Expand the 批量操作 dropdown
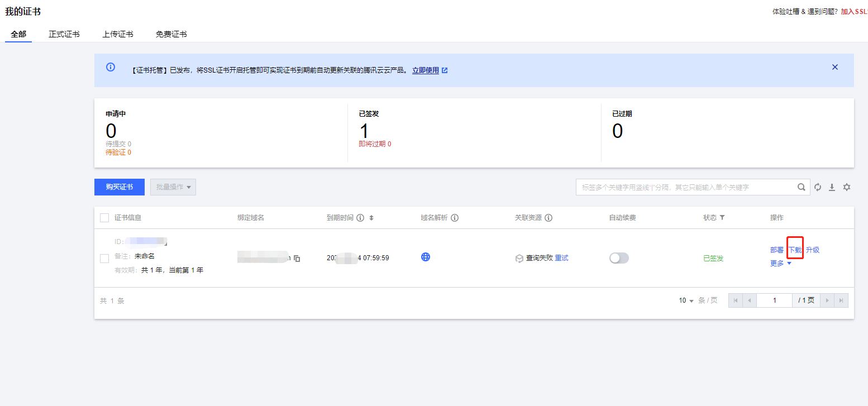868x406 pixels. [173, 187]
